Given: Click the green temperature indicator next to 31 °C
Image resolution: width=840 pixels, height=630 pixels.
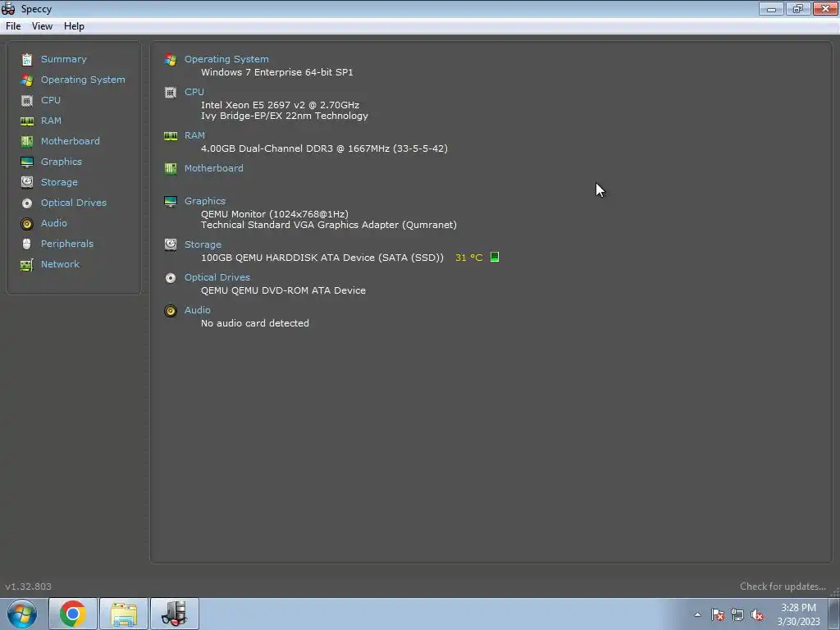Looking at the screenshot, I should (x=495, y=257).
